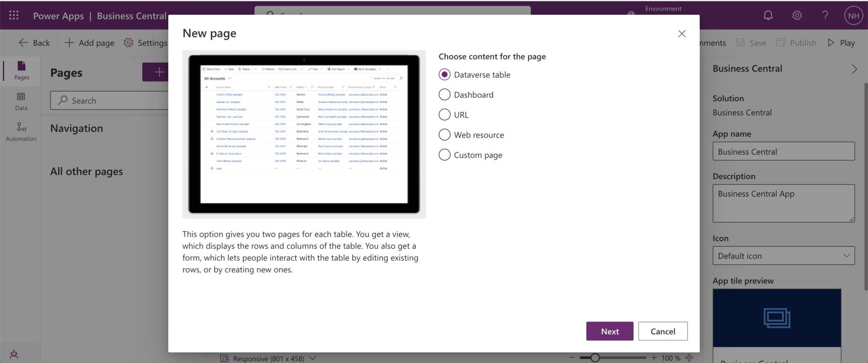Open the help question mark icon
868x363 pixels.
825,16
